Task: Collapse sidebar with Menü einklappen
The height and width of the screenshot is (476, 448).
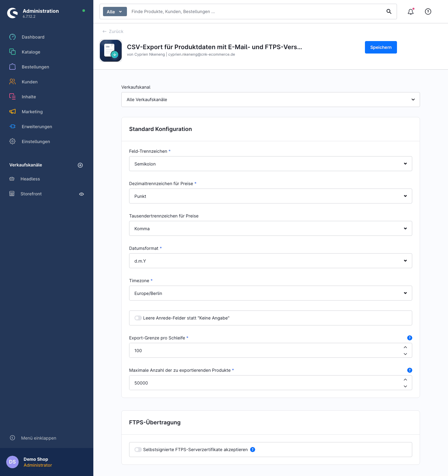Action: pos(33,438)
